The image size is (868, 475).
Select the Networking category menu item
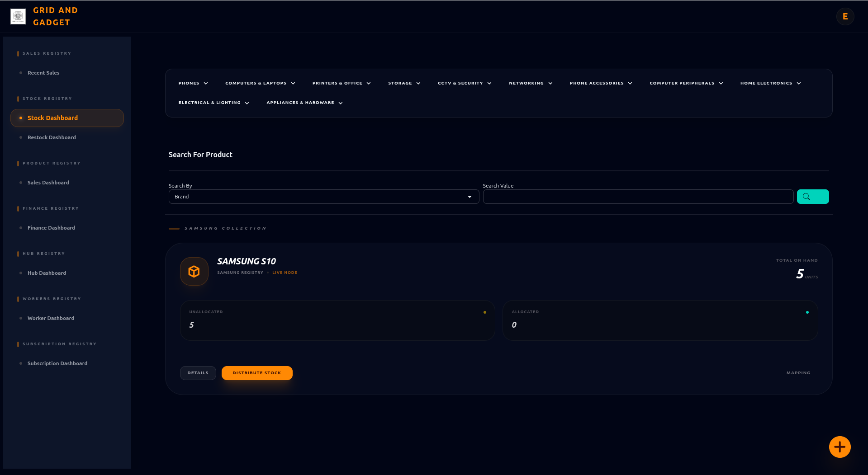click(x=530, y=83)
